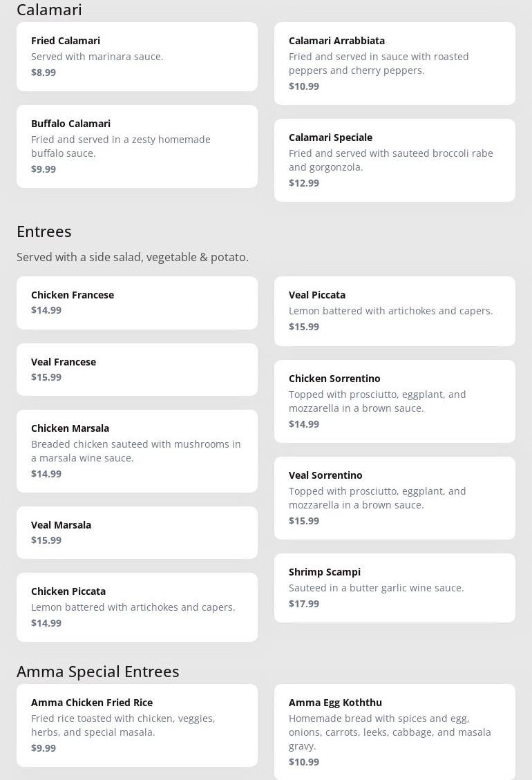Click the Veal Marsala card
The image size is (532, 780).
pos(137,532)
